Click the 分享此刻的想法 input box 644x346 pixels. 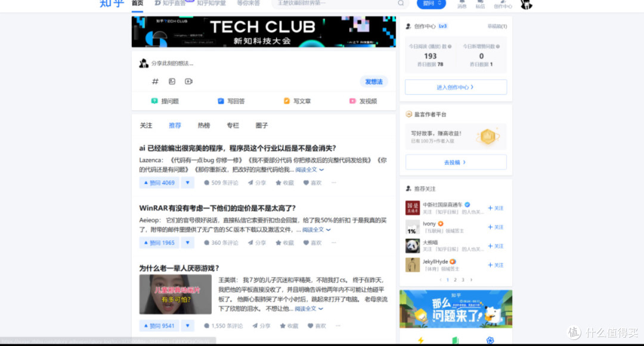pyautogui.click(x=172, y=63)
